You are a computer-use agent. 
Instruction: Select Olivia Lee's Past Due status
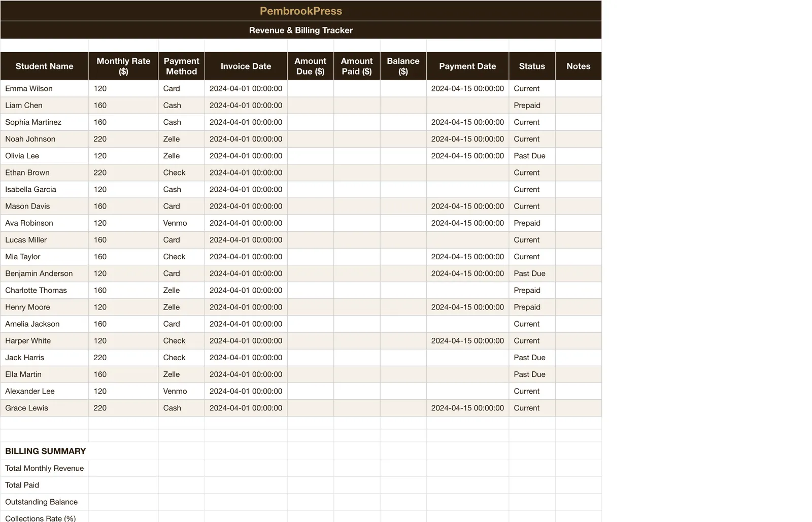point(532,155)
